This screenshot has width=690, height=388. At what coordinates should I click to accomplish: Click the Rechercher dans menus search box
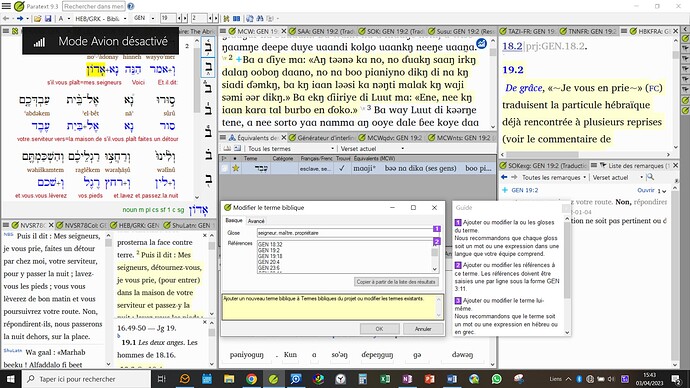point(94,6)
